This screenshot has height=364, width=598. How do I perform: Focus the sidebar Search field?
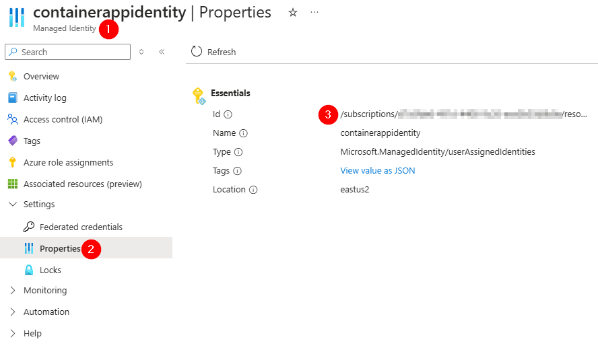67,52
